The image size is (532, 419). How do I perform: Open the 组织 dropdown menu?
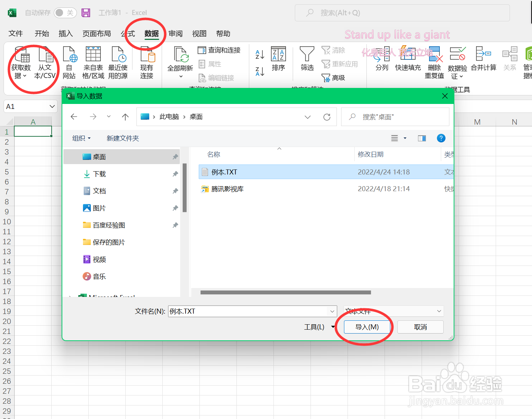[x=81, y=138]
